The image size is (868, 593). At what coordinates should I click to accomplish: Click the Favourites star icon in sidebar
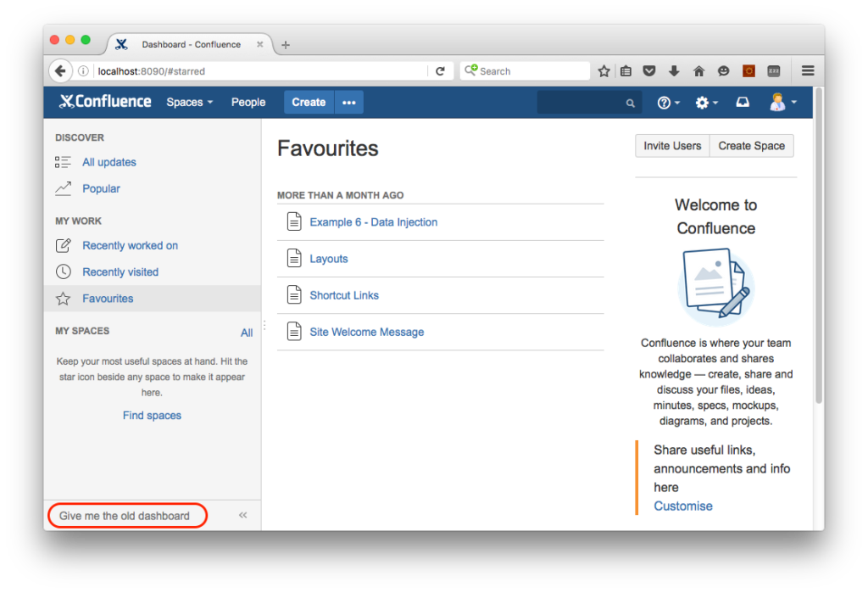63,298
